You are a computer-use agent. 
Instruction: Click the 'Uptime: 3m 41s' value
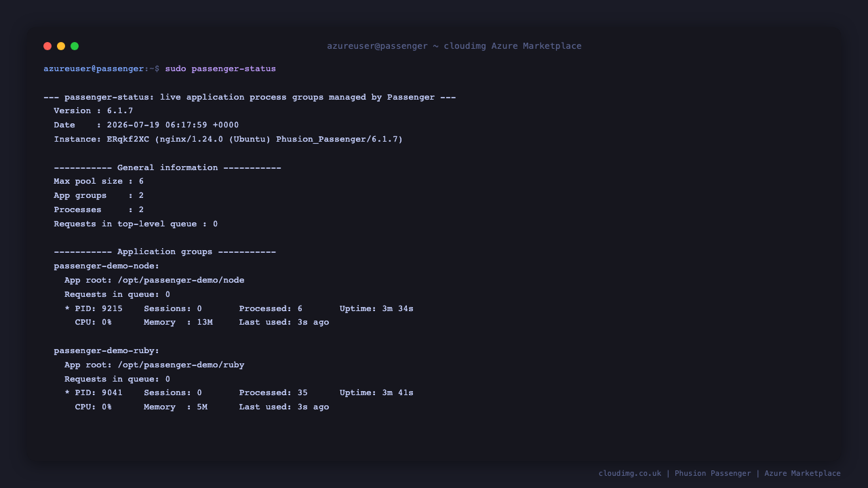tap(376, 393)
